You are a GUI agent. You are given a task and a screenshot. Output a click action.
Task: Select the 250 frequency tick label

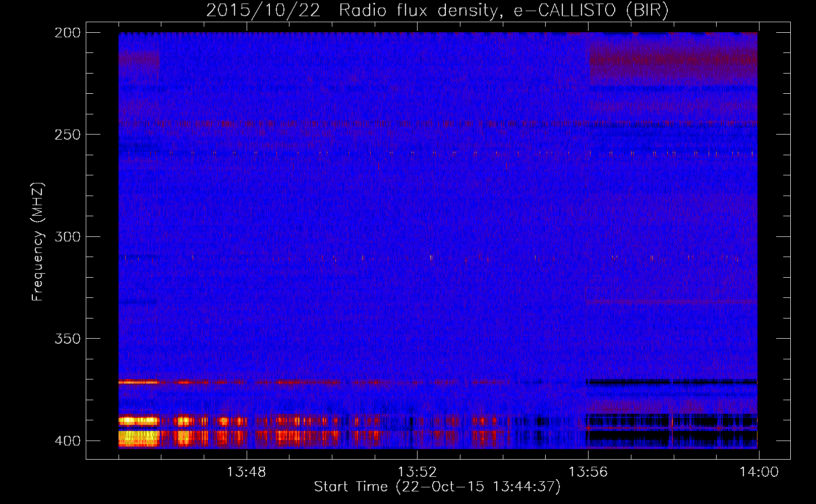tap(68, 135)
